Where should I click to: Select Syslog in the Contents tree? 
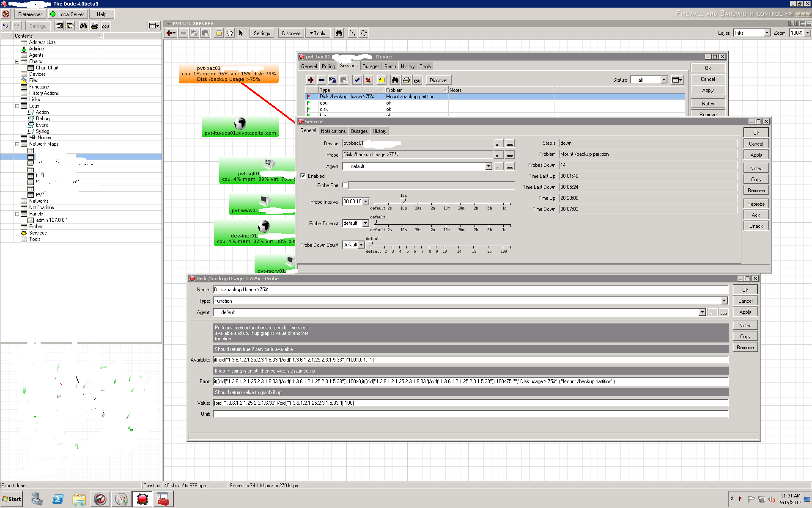click(42, 131)
